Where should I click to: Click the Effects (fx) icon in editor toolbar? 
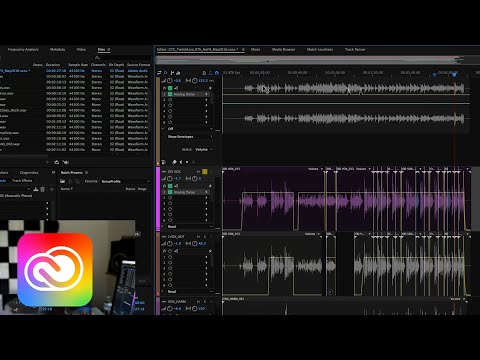coord(166,73)
